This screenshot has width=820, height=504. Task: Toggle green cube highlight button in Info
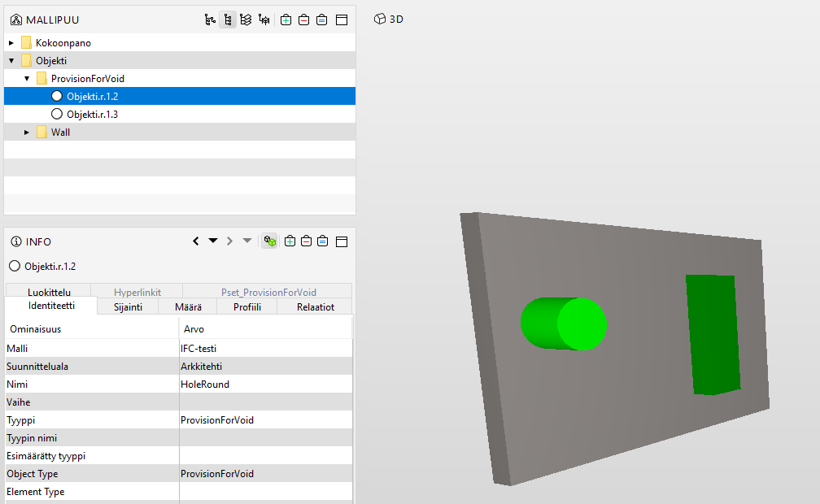tap(269, 241)
